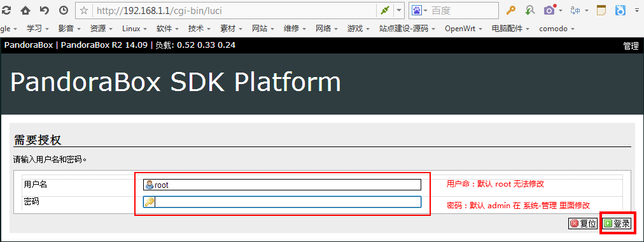This screenshot has width=644, height=242.
Task: Click the undo back-arrow toolbar icon
Action: (45, 10)
